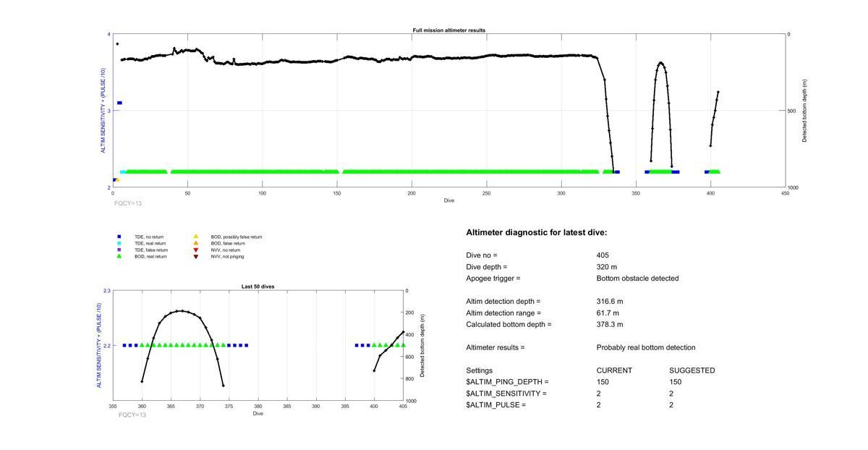Click the suggested $ALTIM_SENSITIVITY value 2
Screen dimensions: 868x450
coord(671,394)
